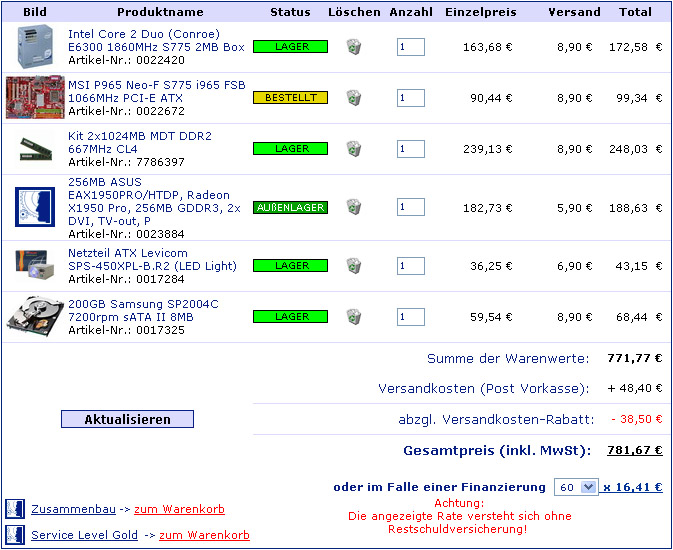Click Versandkosten amount + 48,40 €
Viewport: 673px width, 550px height.
[635, 388]
